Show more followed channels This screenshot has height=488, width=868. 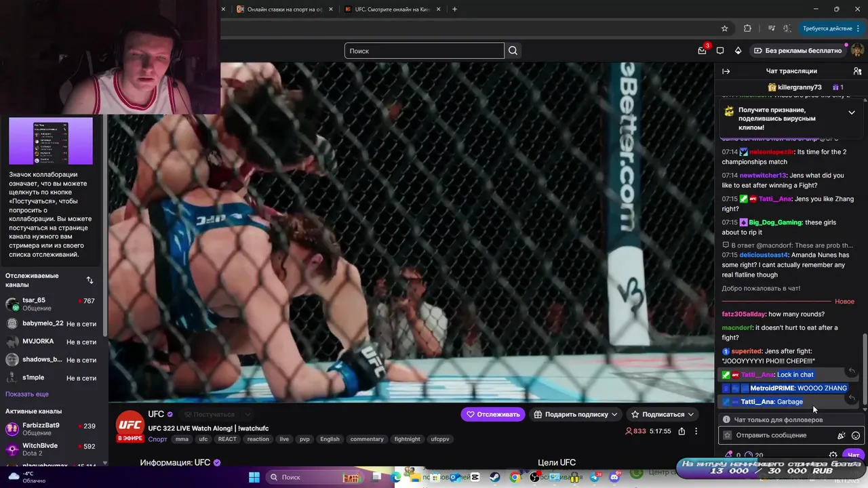coord(27,394)
